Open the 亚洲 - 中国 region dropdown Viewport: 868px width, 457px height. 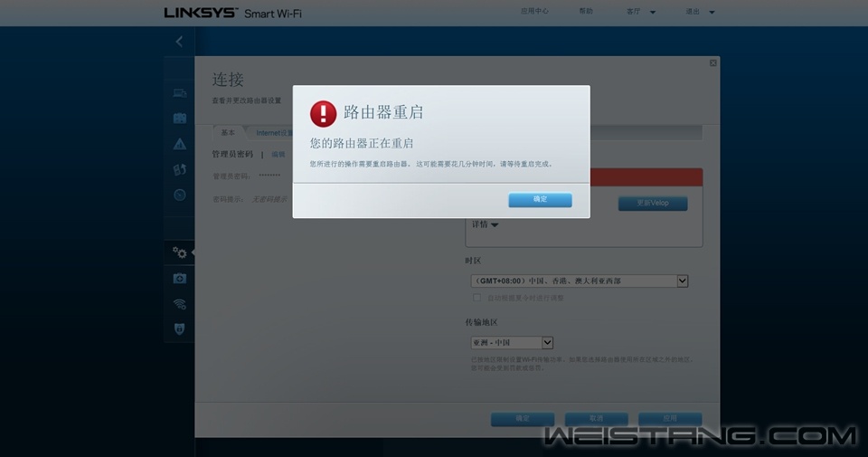click(x=511, y=343)
